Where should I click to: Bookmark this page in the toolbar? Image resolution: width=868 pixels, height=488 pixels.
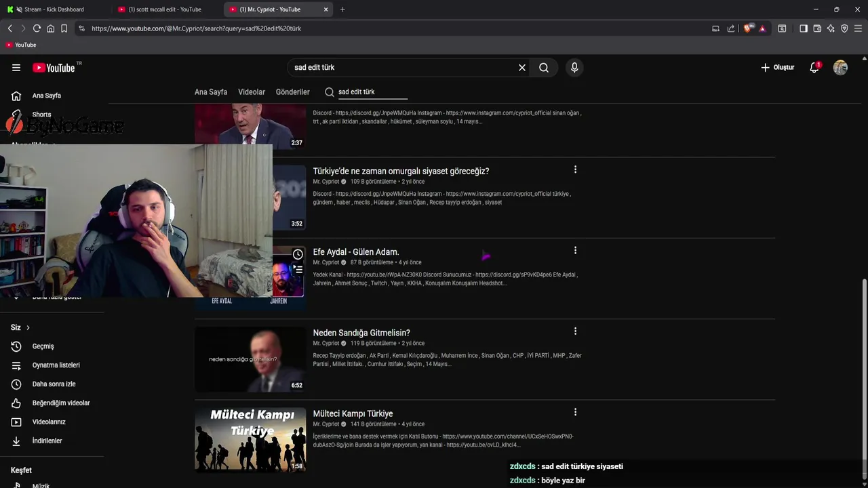pyautogui.click(x=64, y=28)
